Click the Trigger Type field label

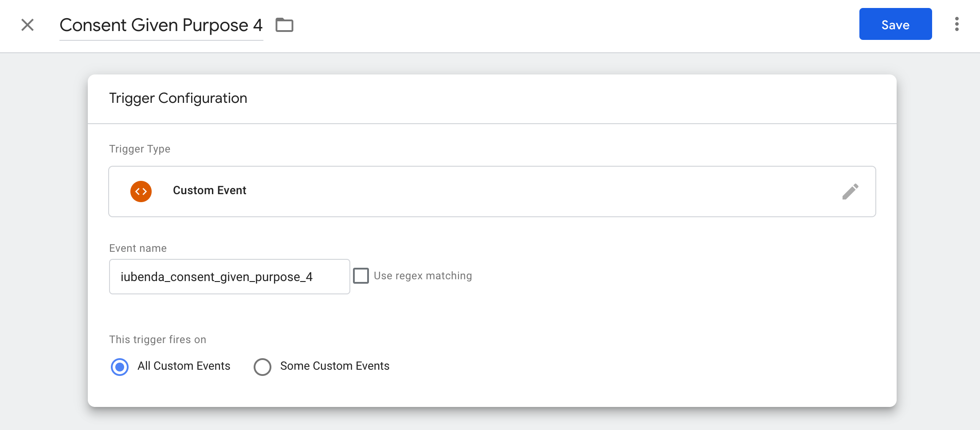140,149
